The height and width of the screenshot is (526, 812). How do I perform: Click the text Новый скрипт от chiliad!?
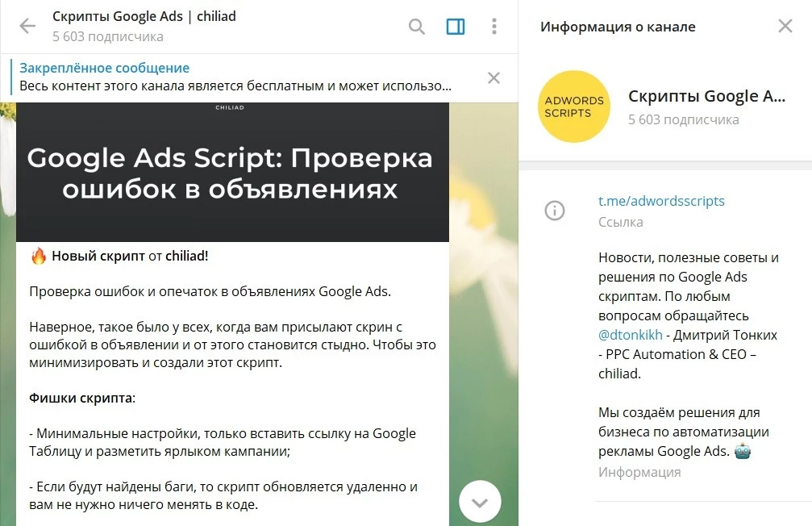click(130, 256)
